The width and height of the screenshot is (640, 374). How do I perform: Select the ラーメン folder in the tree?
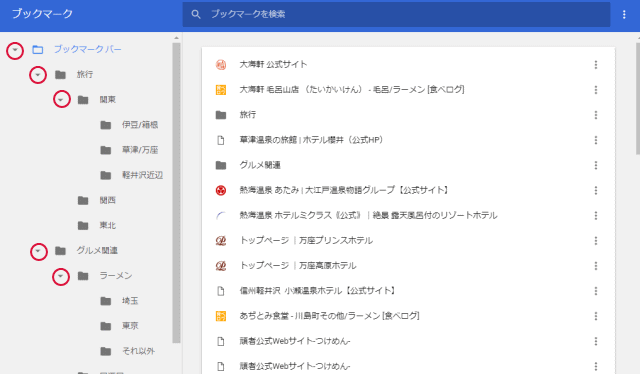(x=116, y=276)
